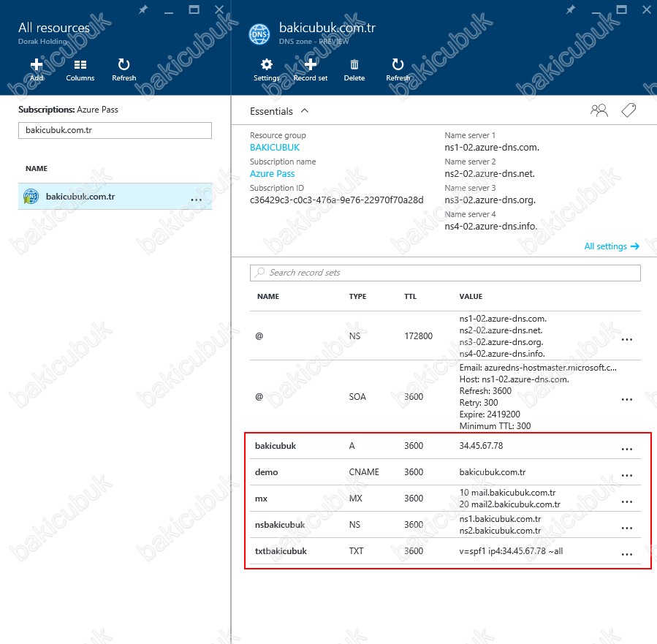
Task: Click the DNS globe icon beside the zone title
Action: coord(259,34)
